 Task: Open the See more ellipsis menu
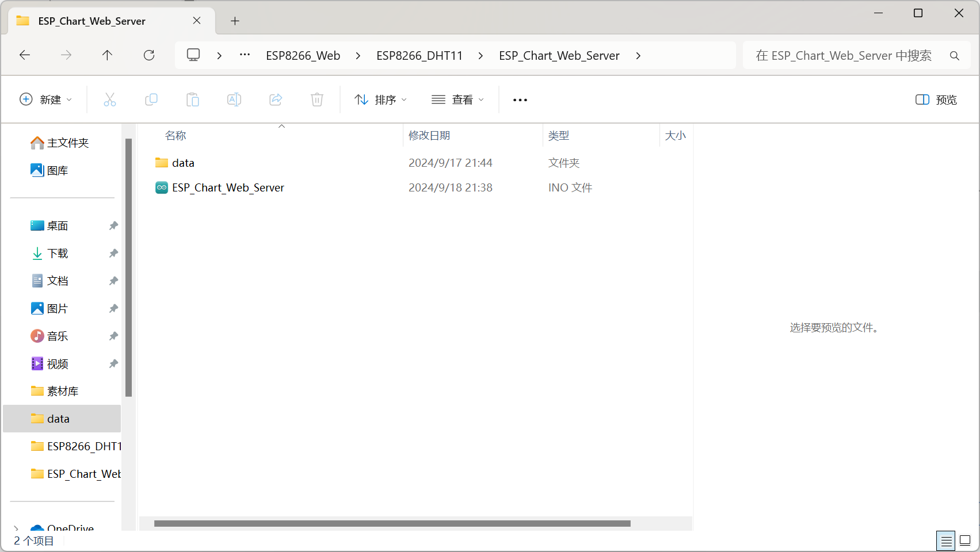click(520, 99)
